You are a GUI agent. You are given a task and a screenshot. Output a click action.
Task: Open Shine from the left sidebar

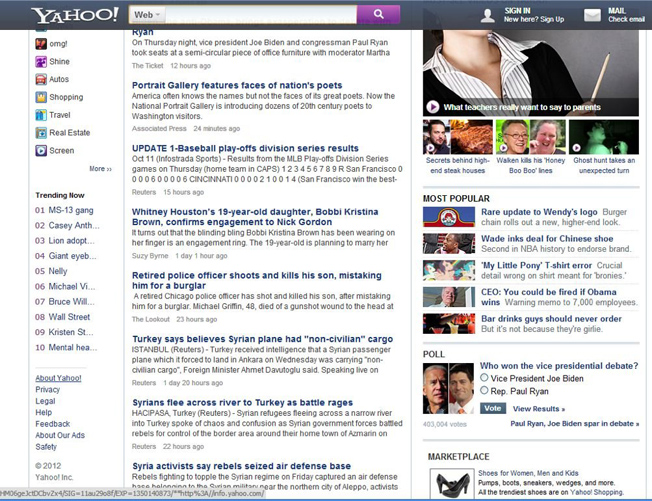click(59, 61)
